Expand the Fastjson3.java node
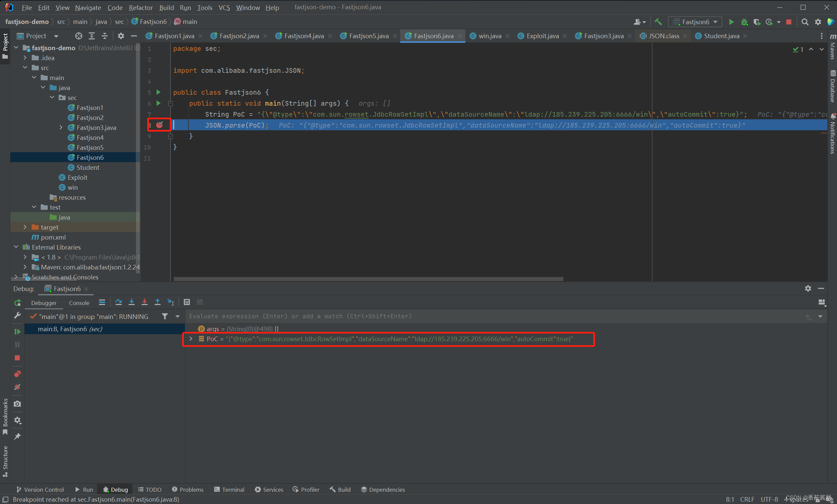Screen dimensions: 837x504 (61, 127)
